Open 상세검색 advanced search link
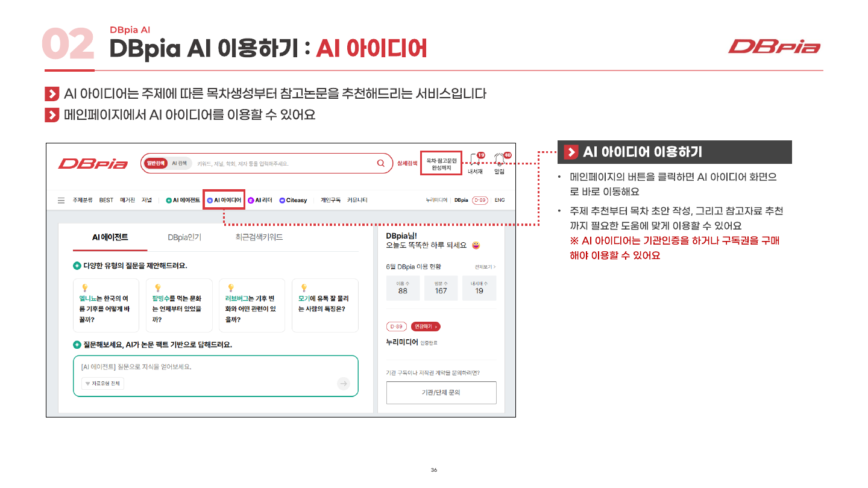The width and height of the screenshot is (868, 488). [407, 163]
